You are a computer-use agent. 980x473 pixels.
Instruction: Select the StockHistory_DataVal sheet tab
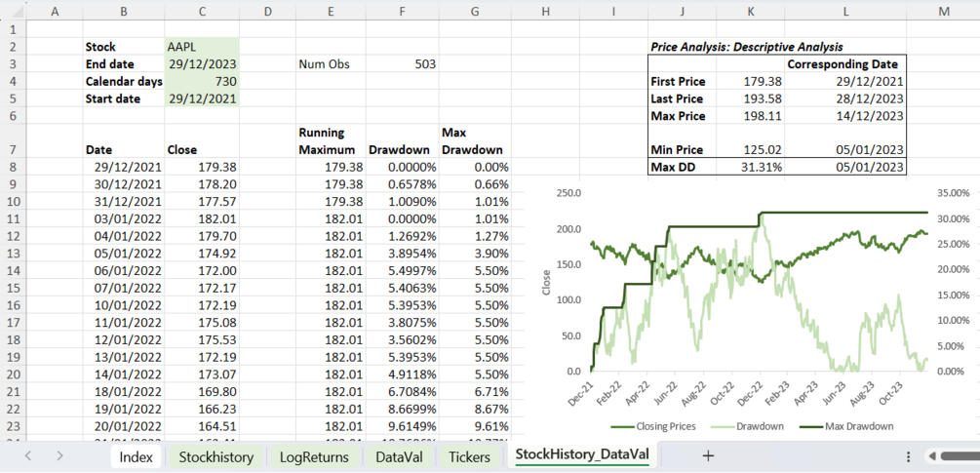pos(581,455)
